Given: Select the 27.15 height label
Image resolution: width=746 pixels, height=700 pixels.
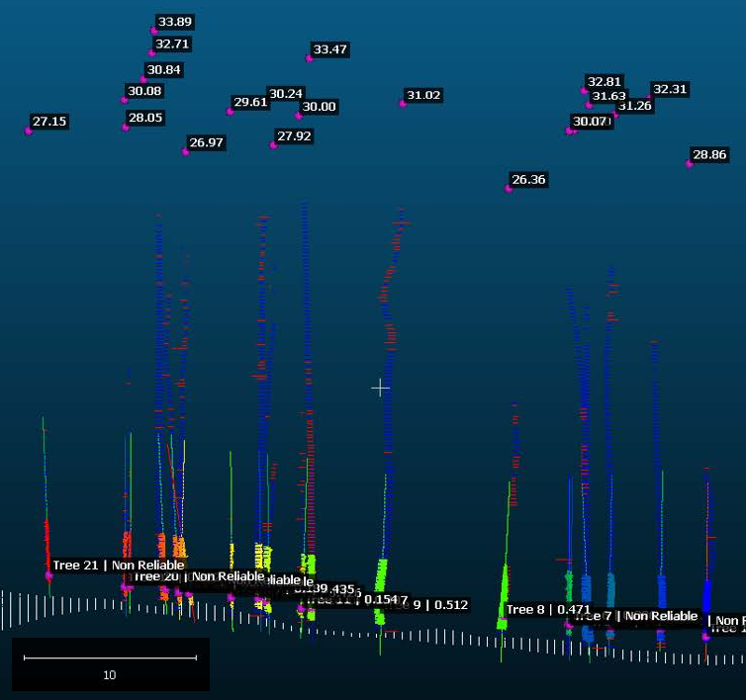Looking at the screenshot, I should [x=49, y=122].
